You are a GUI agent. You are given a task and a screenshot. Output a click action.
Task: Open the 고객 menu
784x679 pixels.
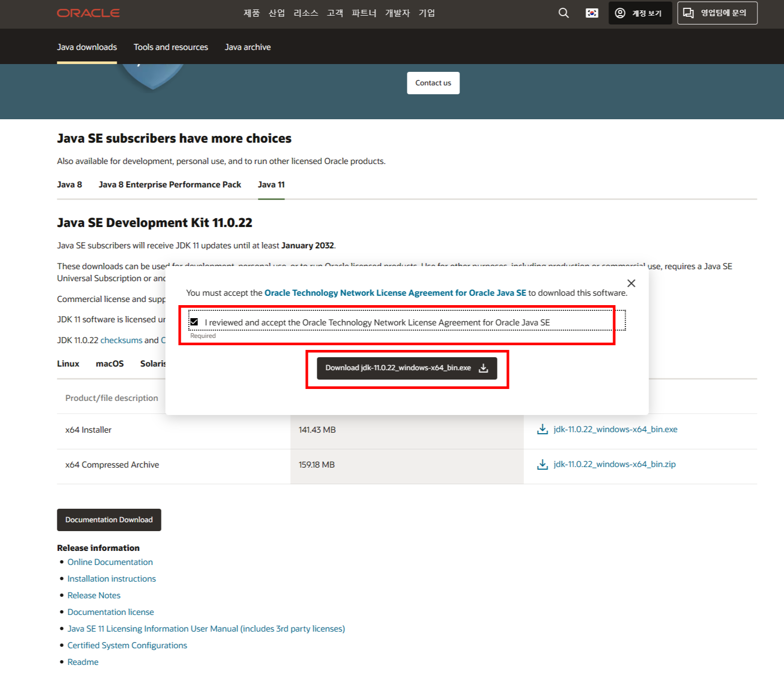[335, 13]
